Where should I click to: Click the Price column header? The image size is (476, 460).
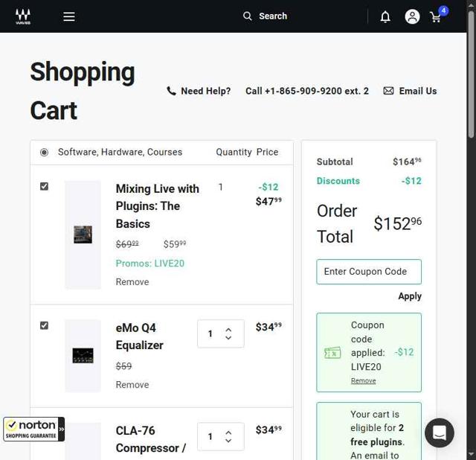click(x=267, y=152)
